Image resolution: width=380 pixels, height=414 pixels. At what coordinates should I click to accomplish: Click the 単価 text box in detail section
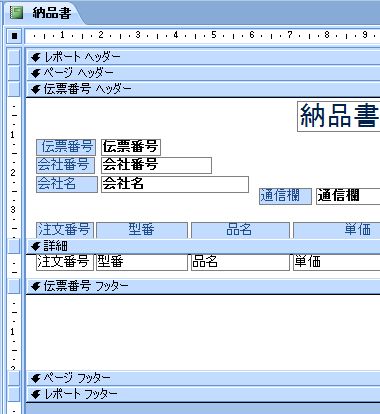[337, 262]
